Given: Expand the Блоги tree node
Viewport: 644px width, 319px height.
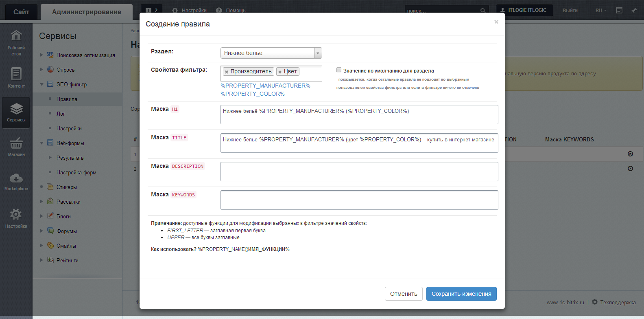Looking at the screenshot, I should click(41, 216).
